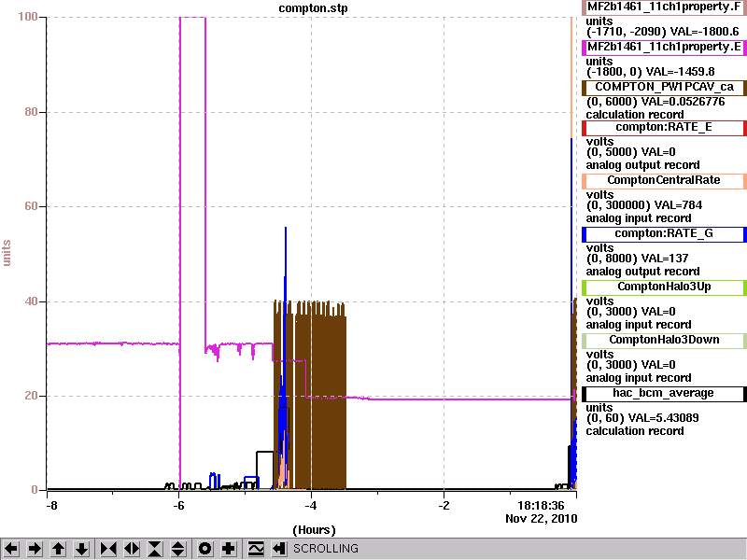Zoom in on the time axis (inward triangles)

(x=108, y=549)
